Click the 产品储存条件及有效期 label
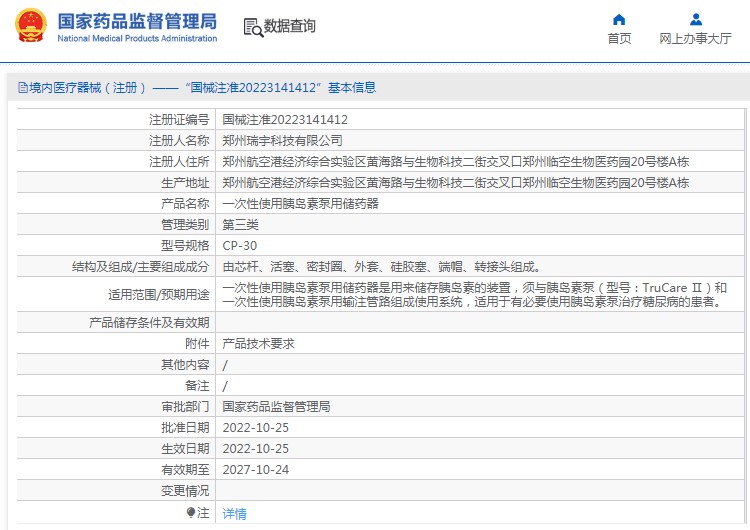 pyautogui.click(x=149, y=322)
